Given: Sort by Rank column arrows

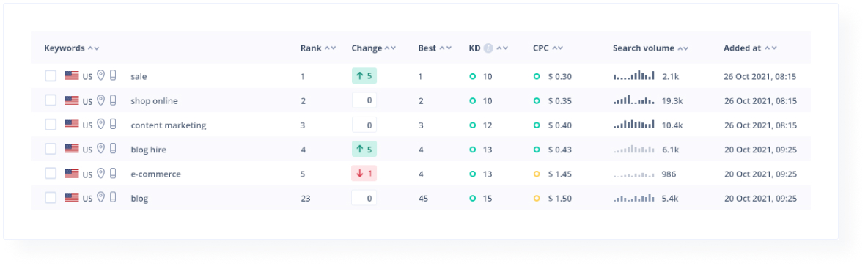Looking at the screenshot, I should (x=331, y=48).
